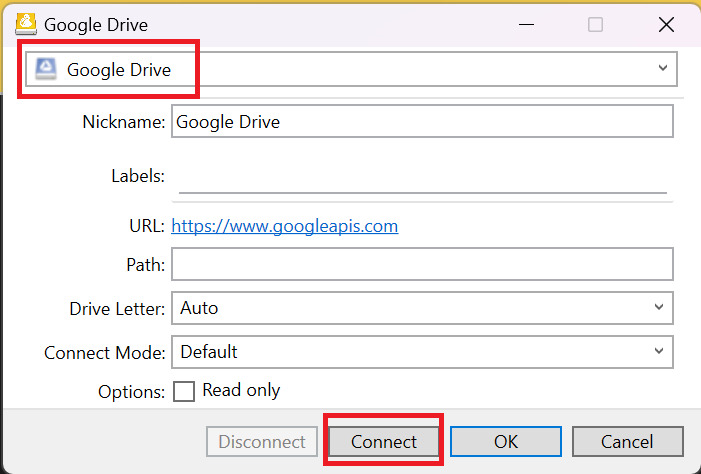The image size is (701, 474).
Task: Click the disabled maximize window icon
Action: tap(595, 25)
